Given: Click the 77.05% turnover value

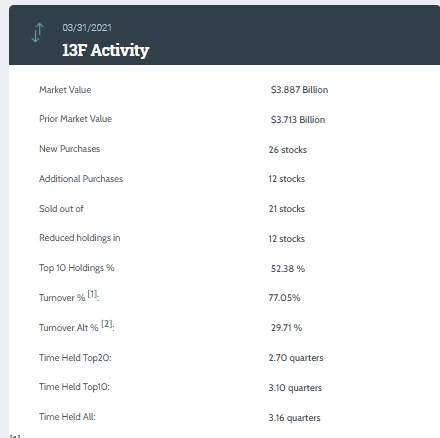Looking at the screenshot, I should pyautogui.click(x=284, y=297).
